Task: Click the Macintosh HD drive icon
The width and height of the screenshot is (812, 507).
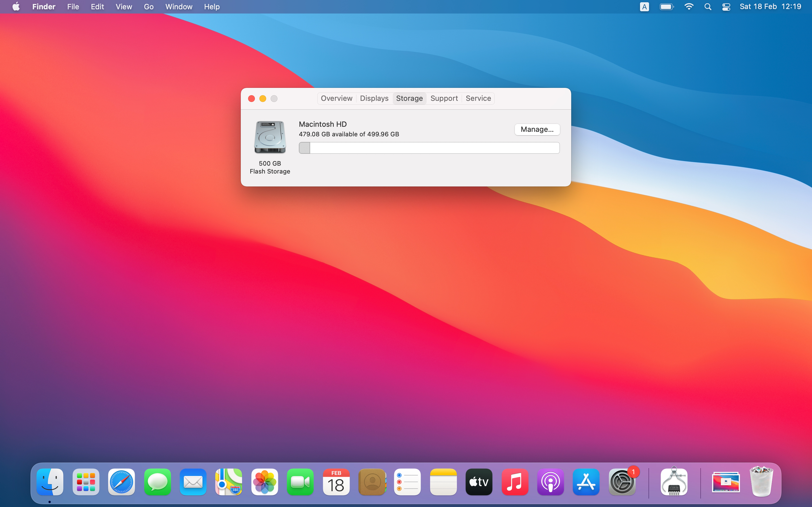Action: (x=270, y=137)
